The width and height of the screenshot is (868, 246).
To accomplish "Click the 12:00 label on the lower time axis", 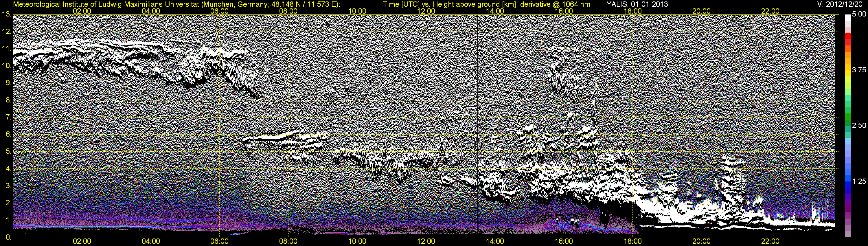I will 426,242.
